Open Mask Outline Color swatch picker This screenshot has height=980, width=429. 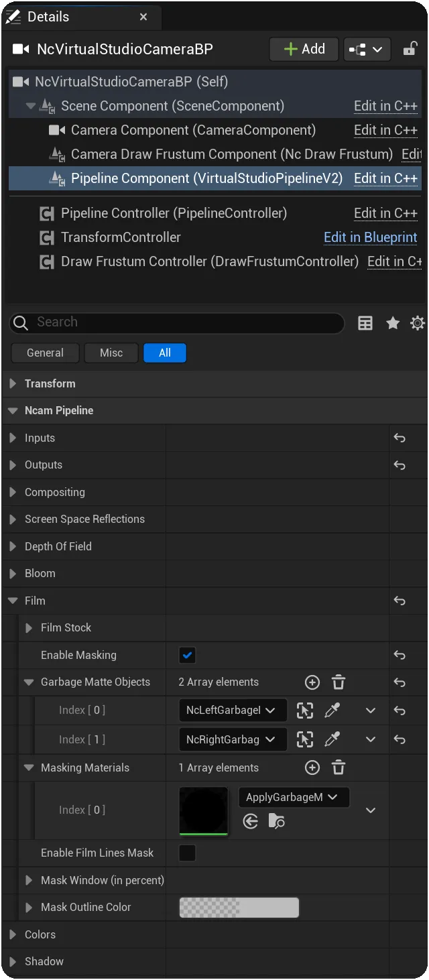point(239,908)
